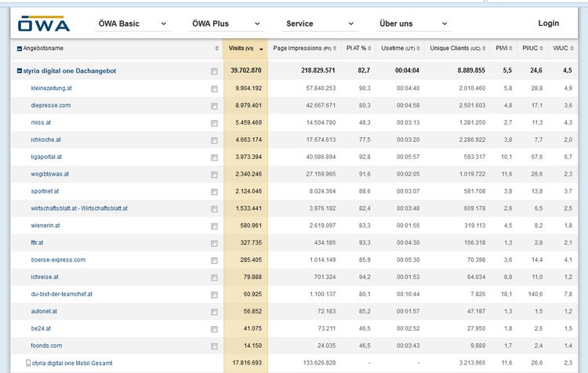Tick checkbox for autonet.at
Screen dimensions: 588x373
pyautogui.click(x=214, y=312)
